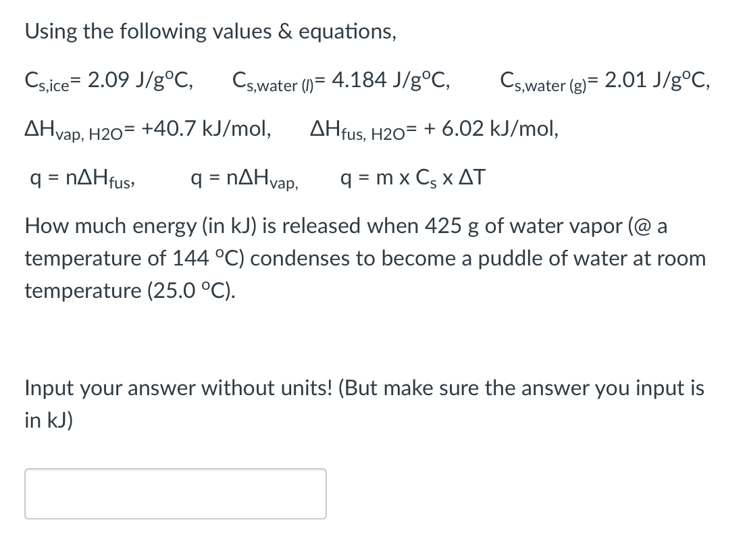Click the equation q = m x Cs x ΔT

click(x=413, y=177)
